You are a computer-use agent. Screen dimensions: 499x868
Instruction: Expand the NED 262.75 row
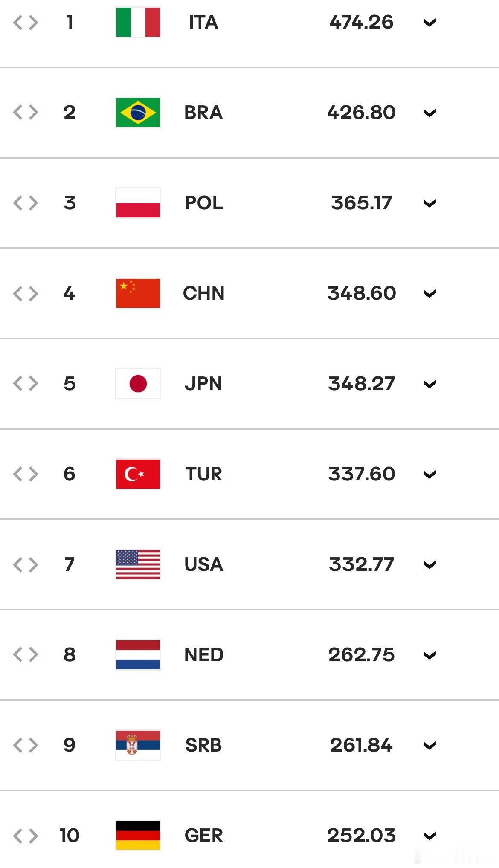[430, 655]
